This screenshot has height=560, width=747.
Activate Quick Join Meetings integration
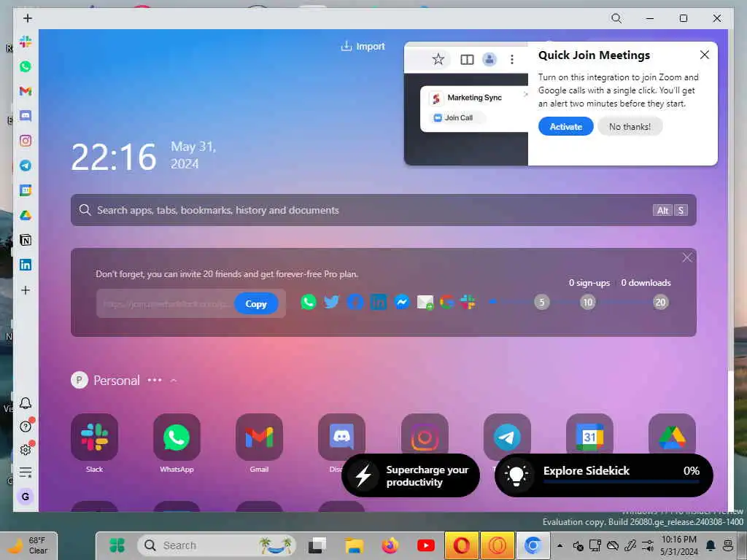click(565, 127)
